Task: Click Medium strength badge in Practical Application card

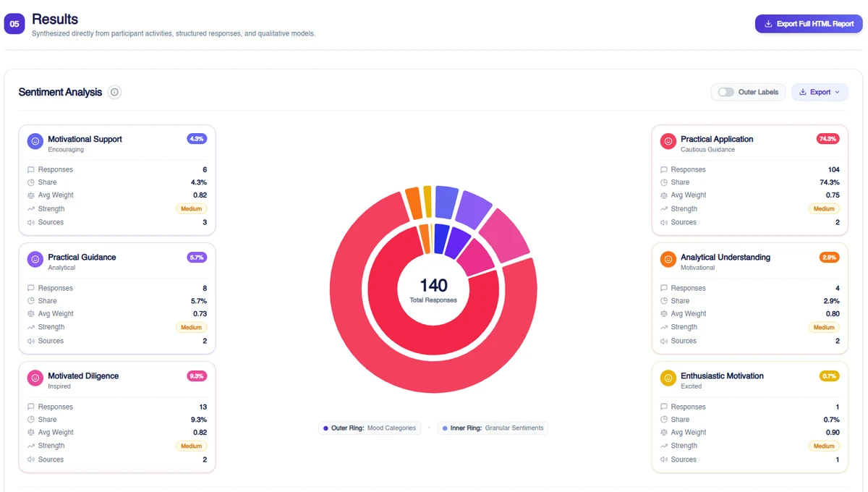Action: point(824,209)
